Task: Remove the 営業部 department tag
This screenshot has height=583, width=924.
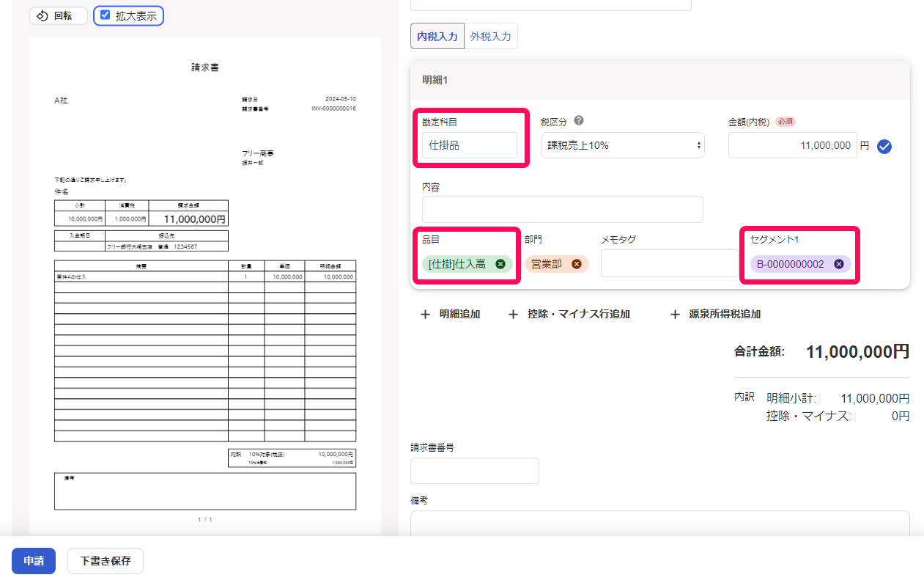Action: (577, 264)
